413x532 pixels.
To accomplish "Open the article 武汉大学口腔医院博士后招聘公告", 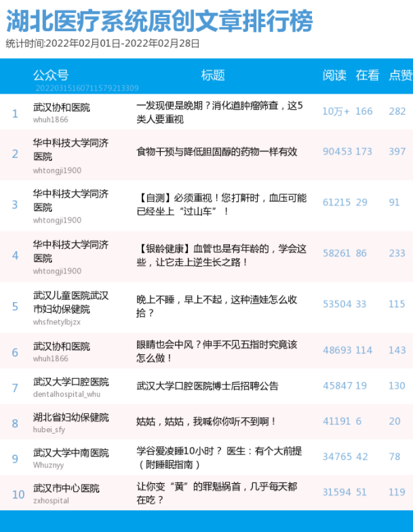I will pos(208,385).
